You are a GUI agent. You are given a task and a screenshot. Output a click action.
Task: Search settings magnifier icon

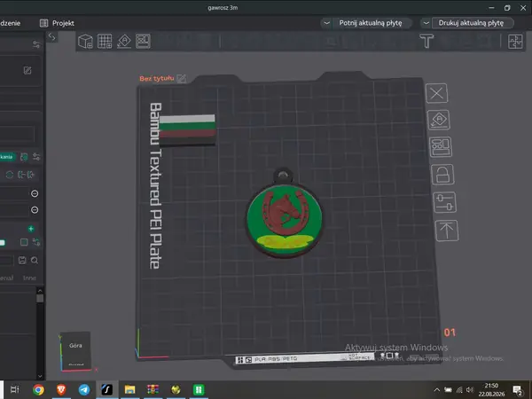tap(35, 260)
